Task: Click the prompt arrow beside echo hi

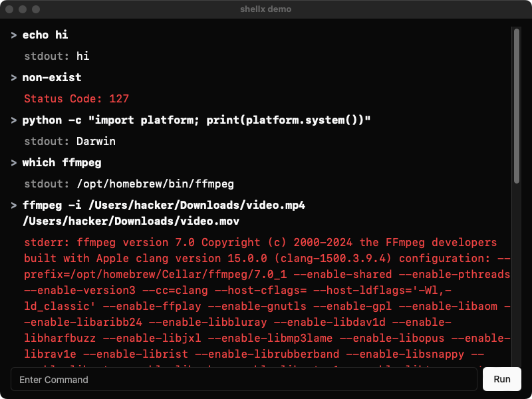Action: coord(14,35)
